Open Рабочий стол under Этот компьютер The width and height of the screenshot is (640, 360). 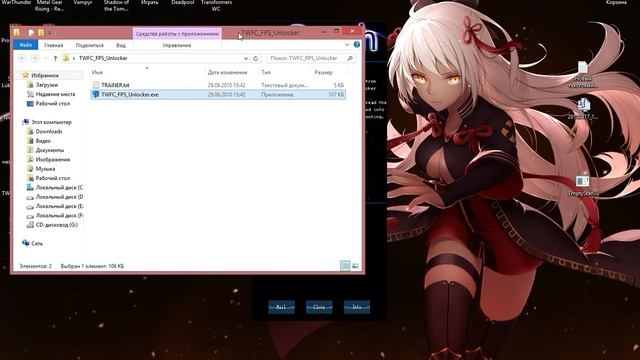(x=53, y=178)
